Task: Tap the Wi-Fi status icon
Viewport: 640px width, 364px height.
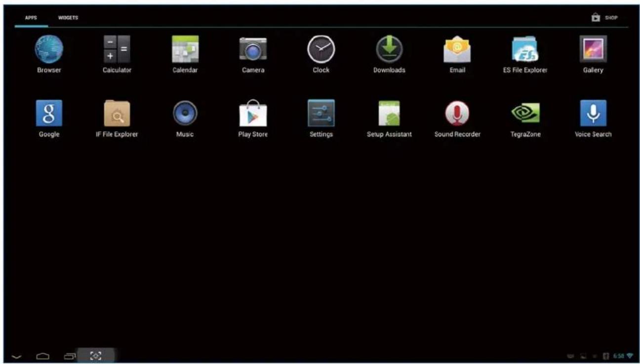Action: (629, 356)
